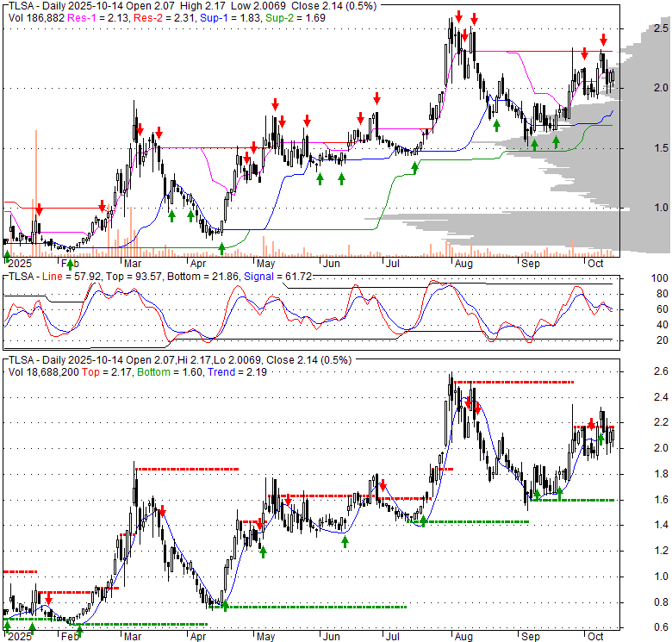Image resolution: width=672 pixels, height=642 pixels.
Task: Click the 2.2 price label on bottom chart axis
Action: [661, 422]
